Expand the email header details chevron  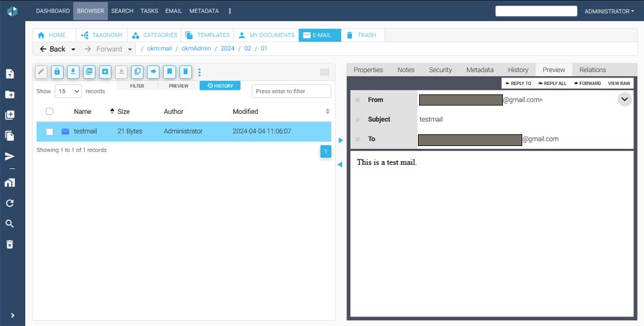click(624, 100)
